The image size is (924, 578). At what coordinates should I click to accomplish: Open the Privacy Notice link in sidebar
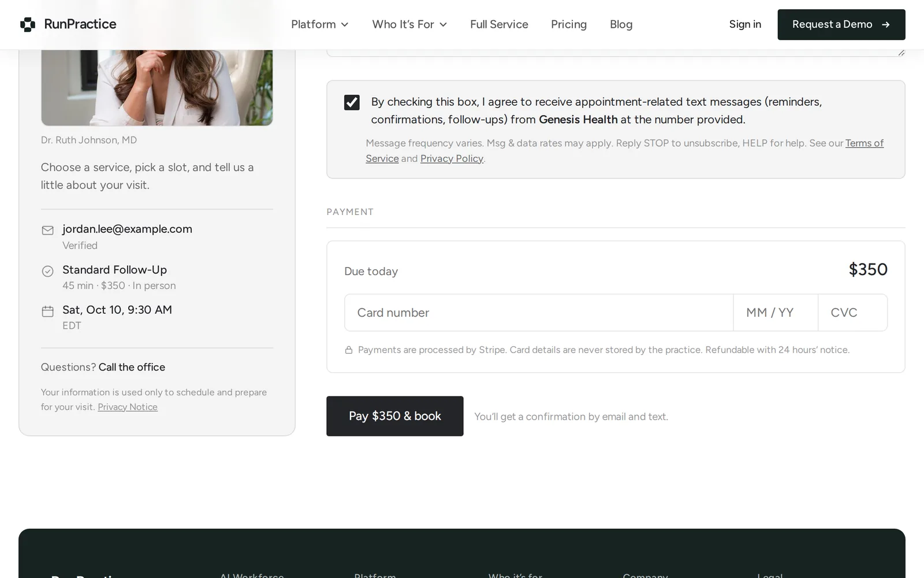(x=128, y=407)
